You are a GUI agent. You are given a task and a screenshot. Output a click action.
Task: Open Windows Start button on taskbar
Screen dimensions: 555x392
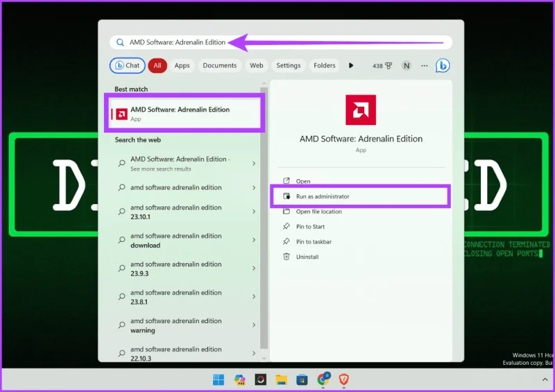point(219,380)
